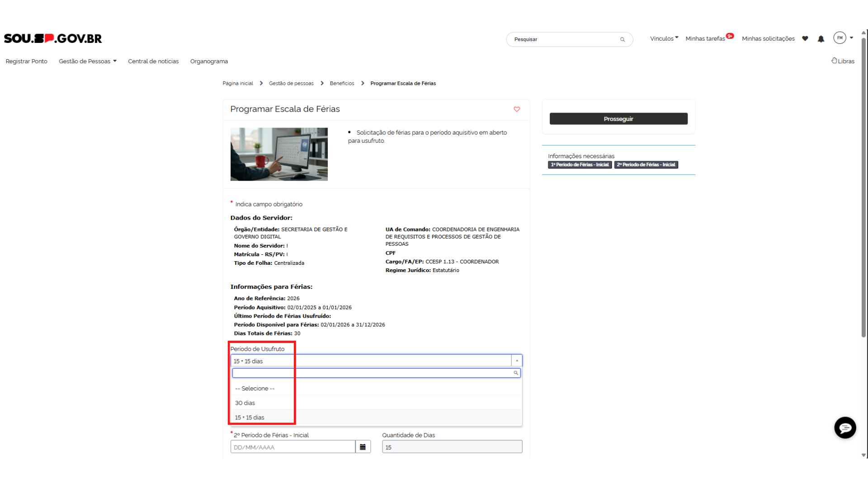Select the 30 dias option
This screenshot has width=868, height=488.
click(245, 403)
